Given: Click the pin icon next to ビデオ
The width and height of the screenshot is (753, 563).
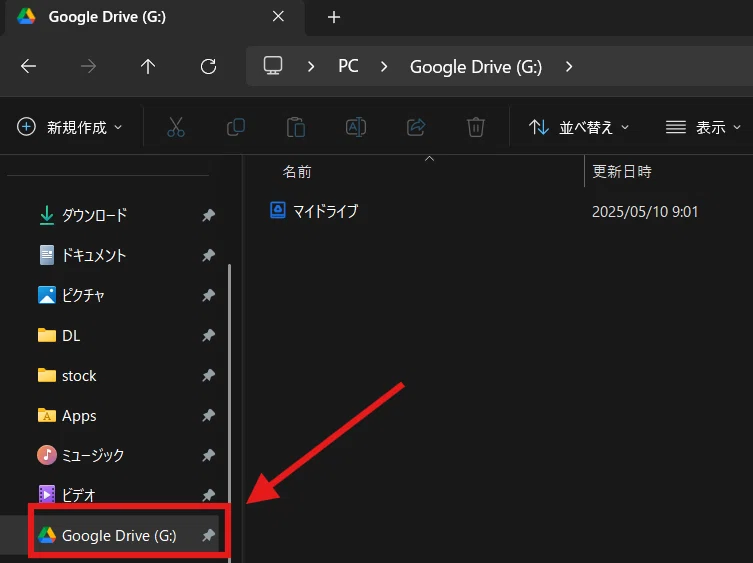Looking at the screenshot, I should tap(208, 495).
